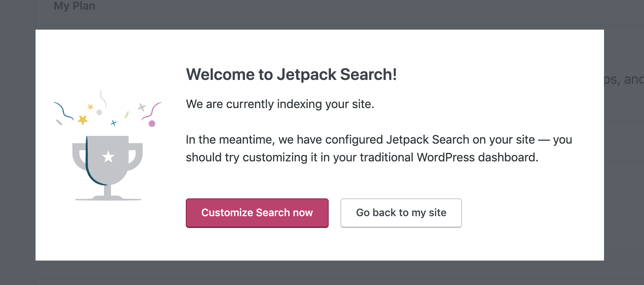This screenshot has width=644, height=285.
Task: Click the small blue sparkle confetti
Action: 114,123
